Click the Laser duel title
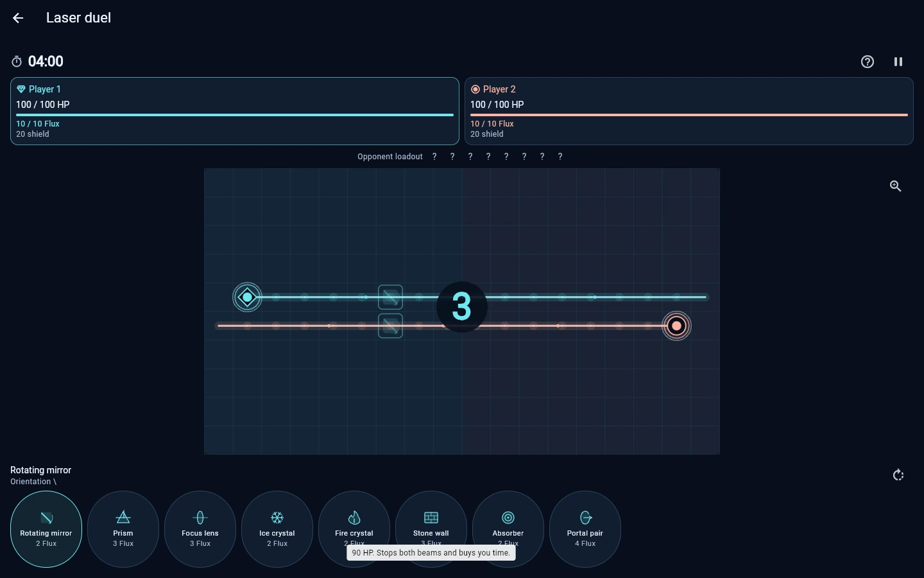This screenshot has height=578, width=924. pos(78,18)
